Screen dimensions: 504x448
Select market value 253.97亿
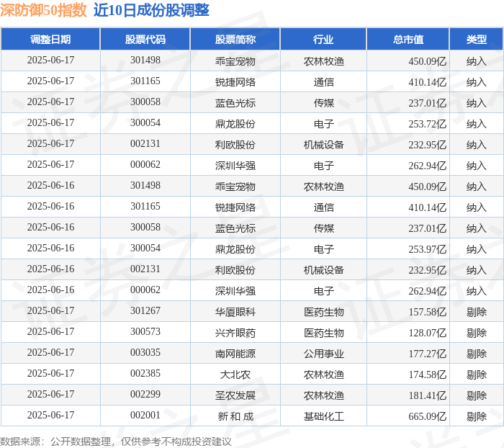(x=428, y=249)
